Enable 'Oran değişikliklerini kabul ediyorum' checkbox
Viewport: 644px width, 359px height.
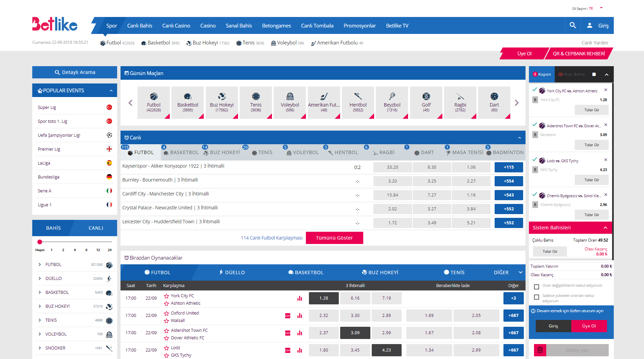pos(536,287)
